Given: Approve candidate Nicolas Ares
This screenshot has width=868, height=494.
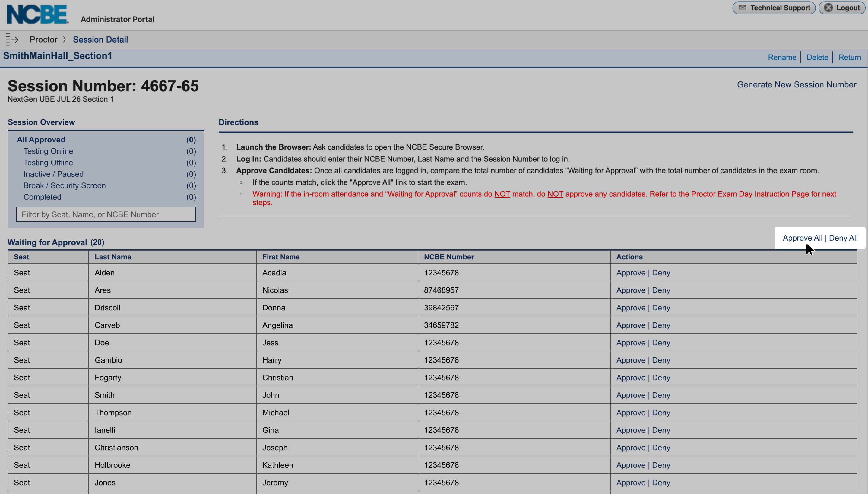Looking at the screenshot, I should coord(631,290).
